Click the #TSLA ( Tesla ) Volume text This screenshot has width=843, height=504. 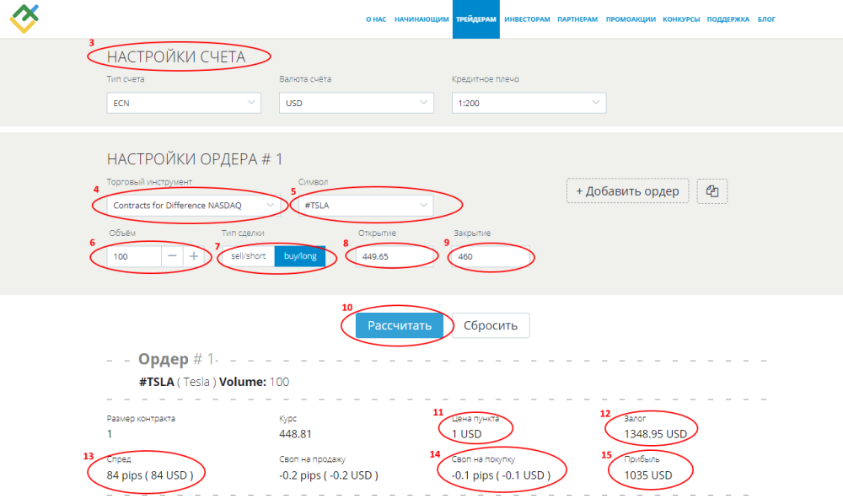[214, 382]
